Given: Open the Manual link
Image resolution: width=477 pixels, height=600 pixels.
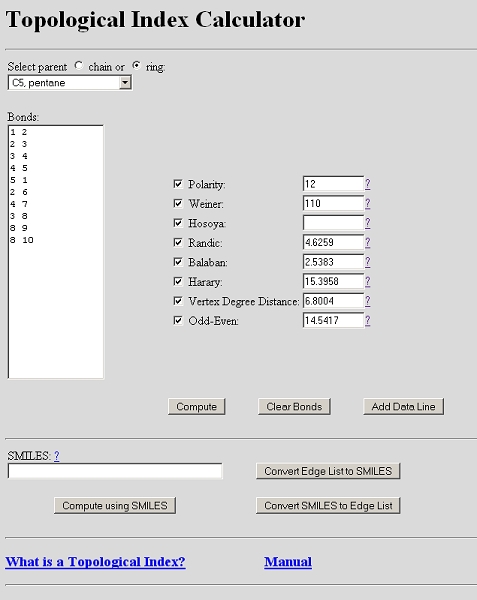Looking at the screenshot, I should pyautogui.click(x=288, y=562).
